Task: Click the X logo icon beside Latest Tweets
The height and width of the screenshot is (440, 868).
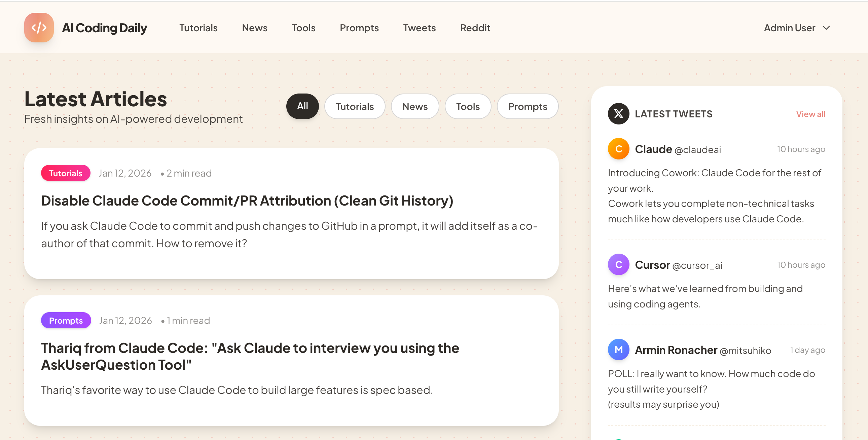Action: [618, 114]
